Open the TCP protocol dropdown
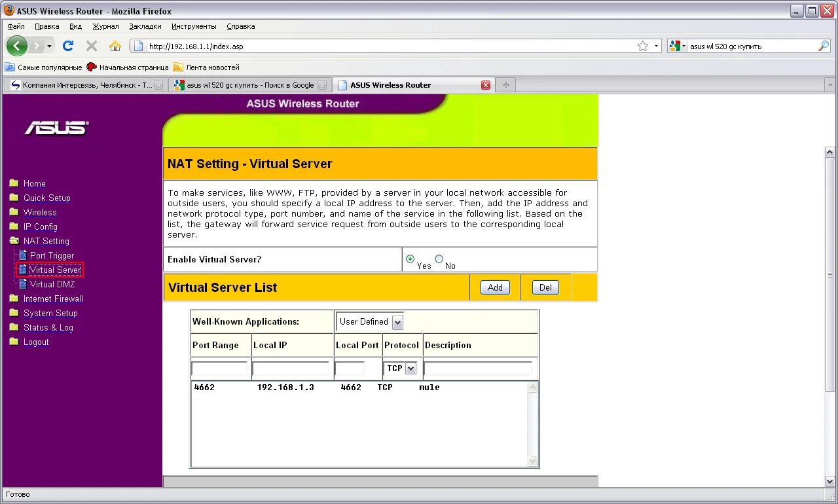 401,369
